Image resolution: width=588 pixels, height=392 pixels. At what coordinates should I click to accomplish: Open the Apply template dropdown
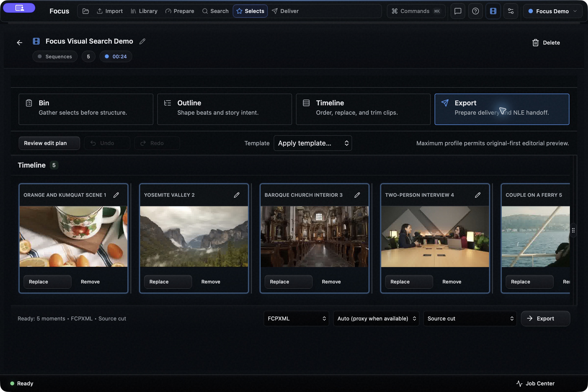[313, 143]
